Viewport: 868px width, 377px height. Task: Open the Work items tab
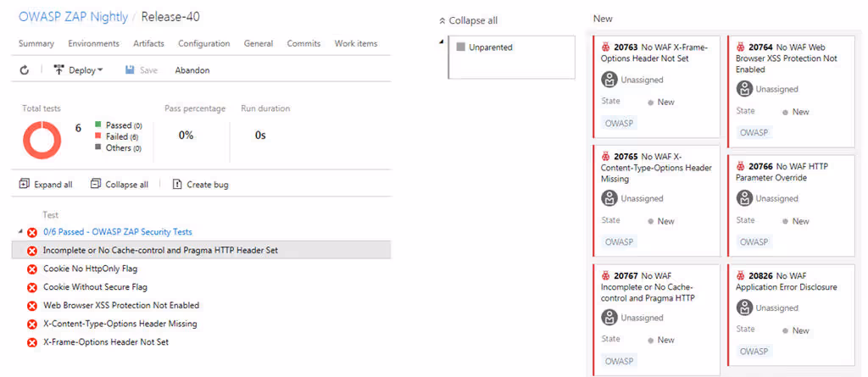tap(356, 43)
